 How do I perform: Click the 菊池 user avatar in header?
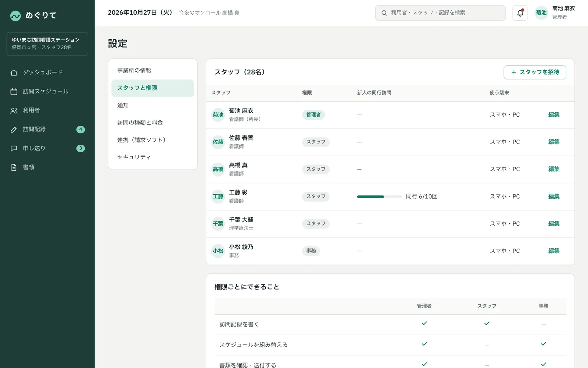(x=541, y=13)
